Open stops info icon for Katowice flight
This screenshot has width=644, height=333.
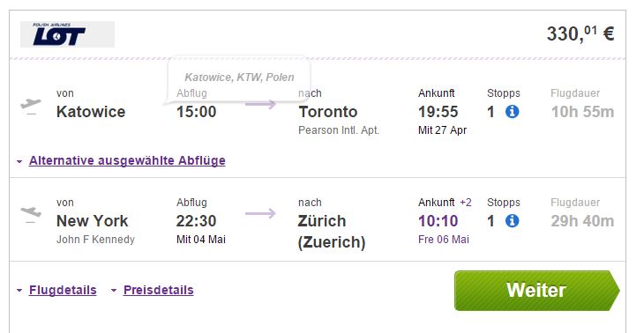tap(512, 112)
